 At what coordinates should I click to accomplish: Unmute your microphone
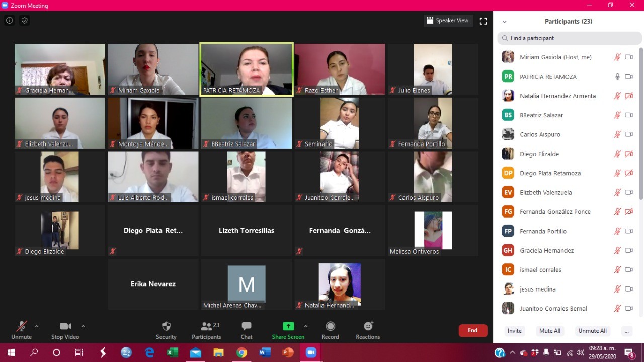click(21, 330)
